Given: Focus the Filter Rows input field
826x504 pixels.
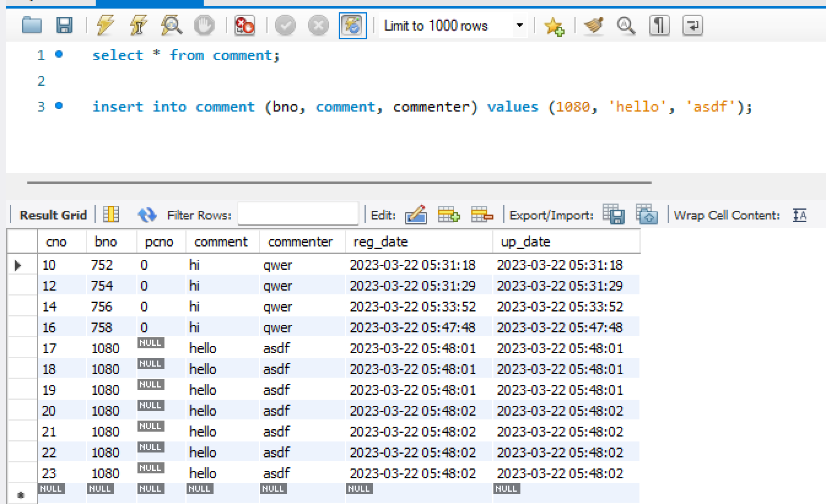Looking at the screenshot, I should [298, 215].
